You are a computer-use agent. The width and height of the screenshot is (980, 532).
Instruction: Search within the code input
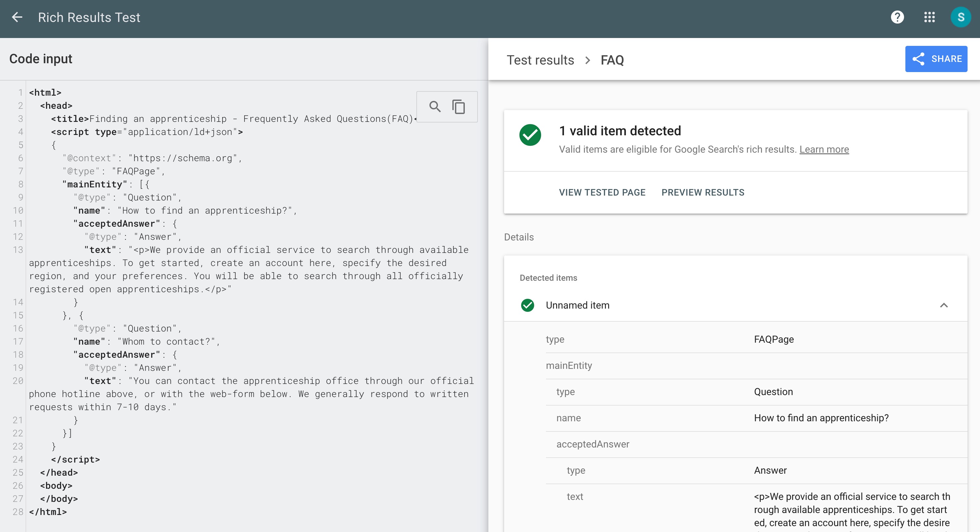click(x=435, y=106)
